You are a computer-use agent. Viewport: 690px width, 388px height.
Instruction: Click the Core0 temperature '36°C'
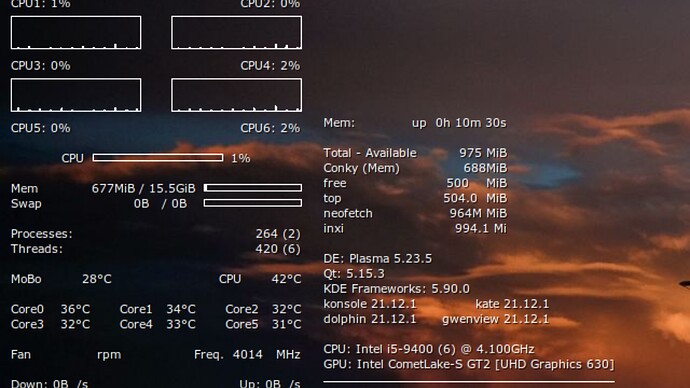(75, 309)
